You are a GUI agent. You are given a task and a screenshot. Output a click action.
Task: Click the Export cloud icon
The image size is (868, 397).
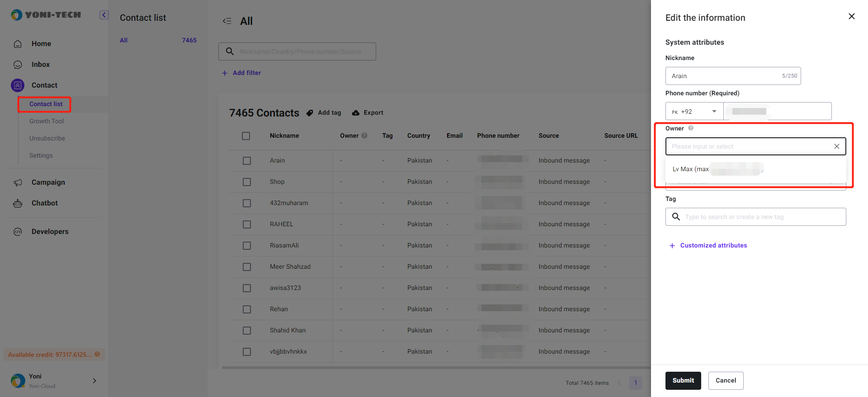point(356,113)
